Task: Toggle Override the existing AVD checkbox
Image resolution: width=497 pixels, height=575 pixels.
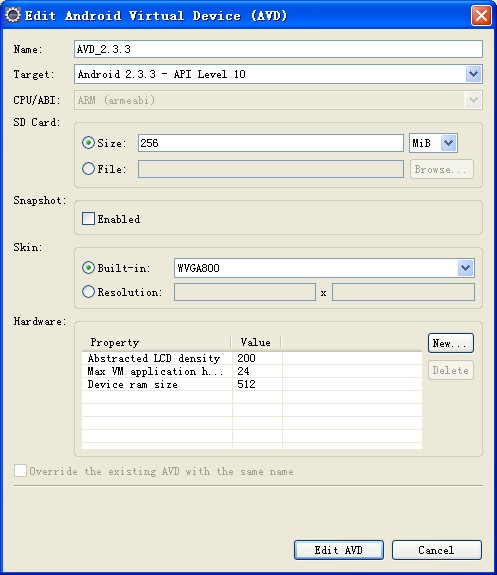Action: tap(20, 471)
